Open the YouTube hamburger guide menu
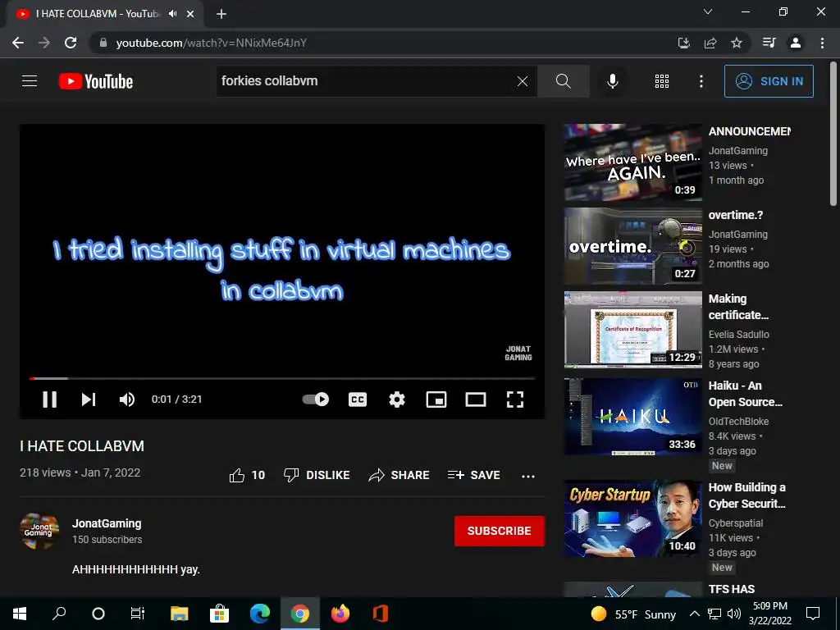Image resolution: width=840 pixels, height=630 pixels. [x=30, y=81]
